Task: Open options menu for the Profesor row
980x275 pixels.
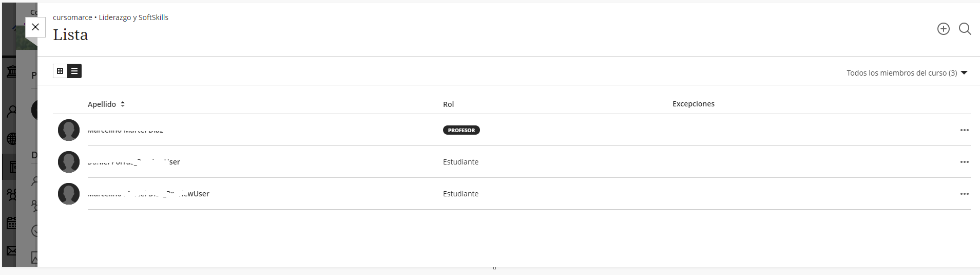Action: tap(964, 130)
